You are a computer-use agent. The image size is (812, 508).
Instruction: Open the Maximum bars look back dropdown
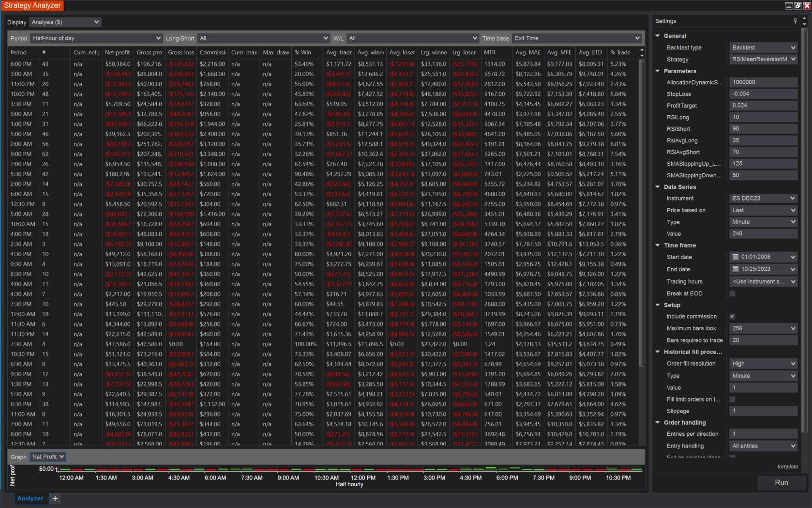(764, 328)
